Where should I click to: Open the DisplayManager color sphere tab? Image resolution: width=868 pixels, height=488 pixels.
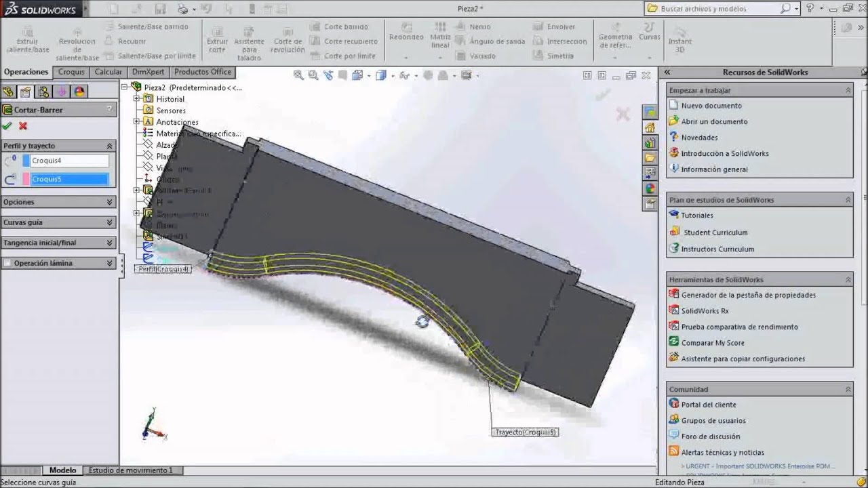79,92
